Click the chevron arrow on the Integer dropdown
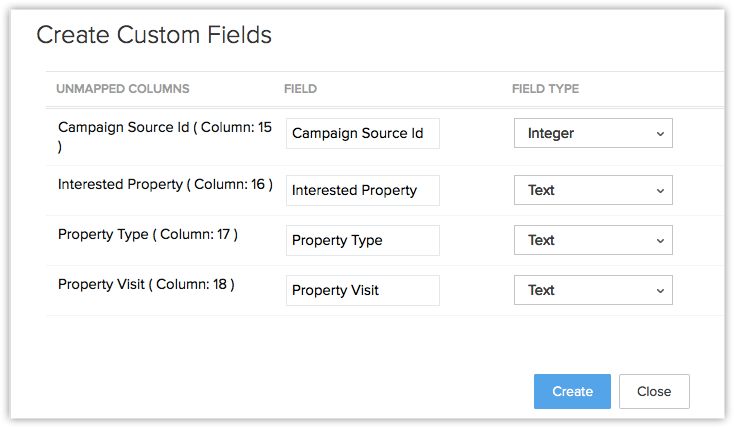Viewport: 734px width, 428px height. (x=659, y=133)
